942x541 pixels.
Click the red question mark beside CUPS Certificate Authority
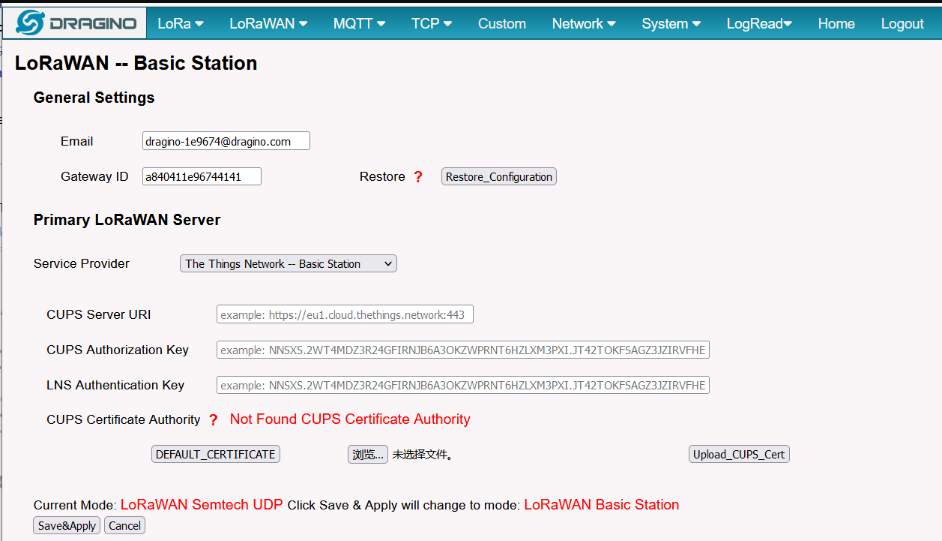tap(213, 420)
